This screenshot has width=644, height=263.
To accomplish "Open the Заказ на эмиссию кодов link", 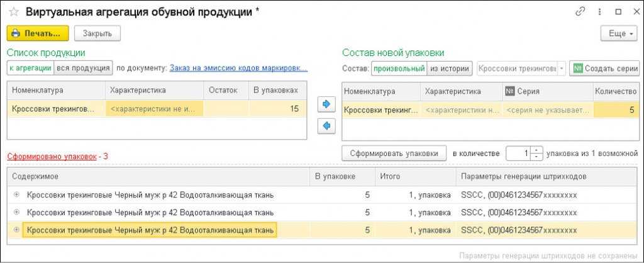I will [238, 68].
